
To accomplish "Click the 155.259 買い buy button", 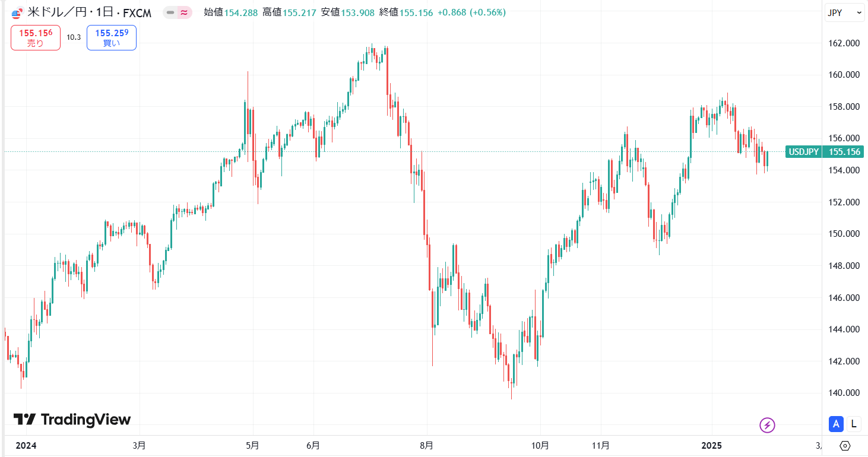I will [112, 37].
